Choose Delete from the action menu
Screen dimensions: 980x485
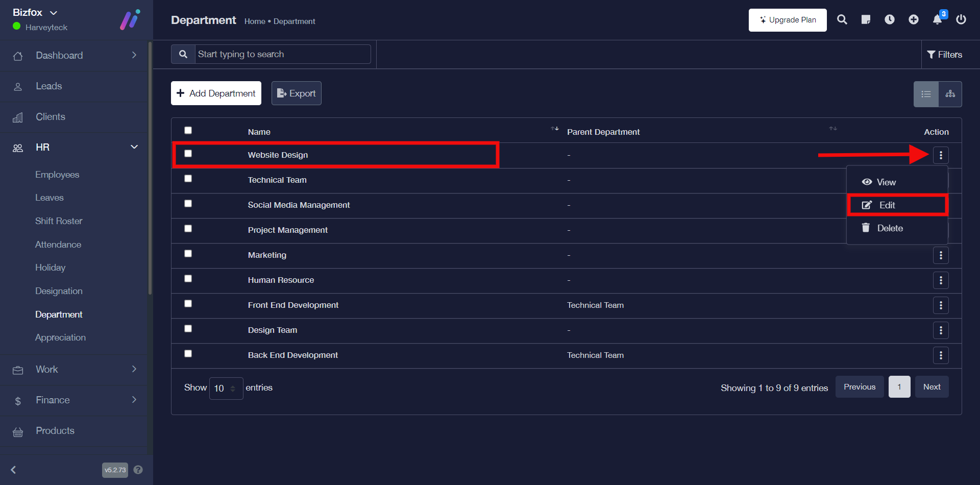889,228
